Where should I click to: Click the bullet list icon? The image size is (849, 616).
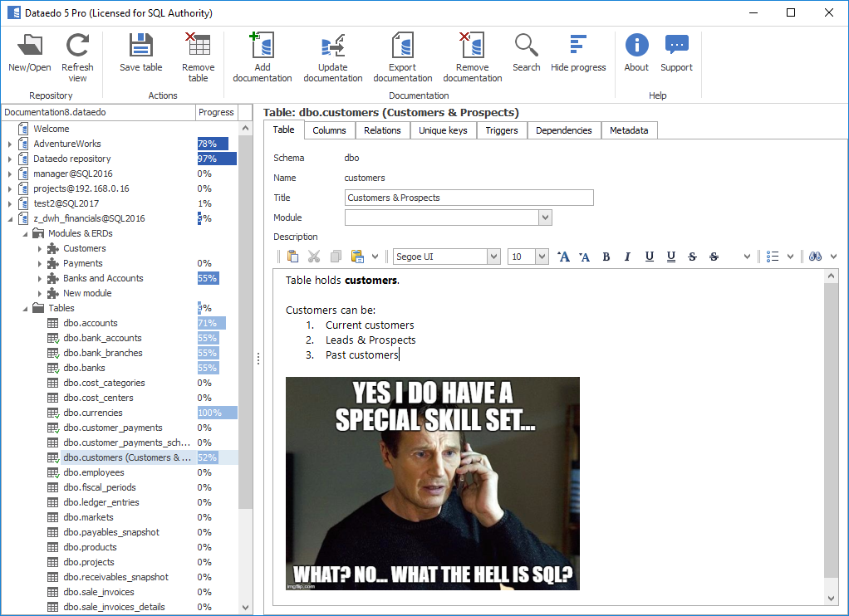pos(773,257)
